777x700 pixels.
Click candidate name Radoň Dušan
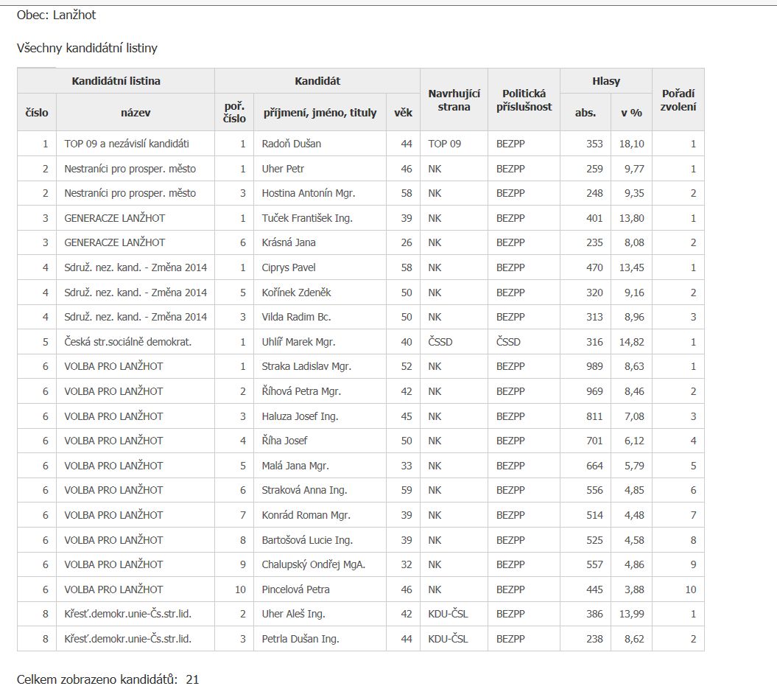coord(292,144)
